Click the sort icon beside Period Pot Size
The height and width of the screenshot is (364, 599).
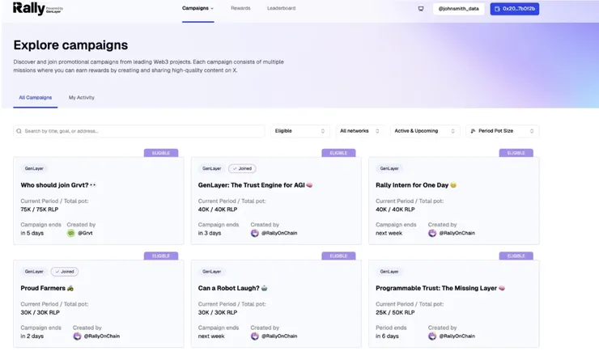pos(473,131)
